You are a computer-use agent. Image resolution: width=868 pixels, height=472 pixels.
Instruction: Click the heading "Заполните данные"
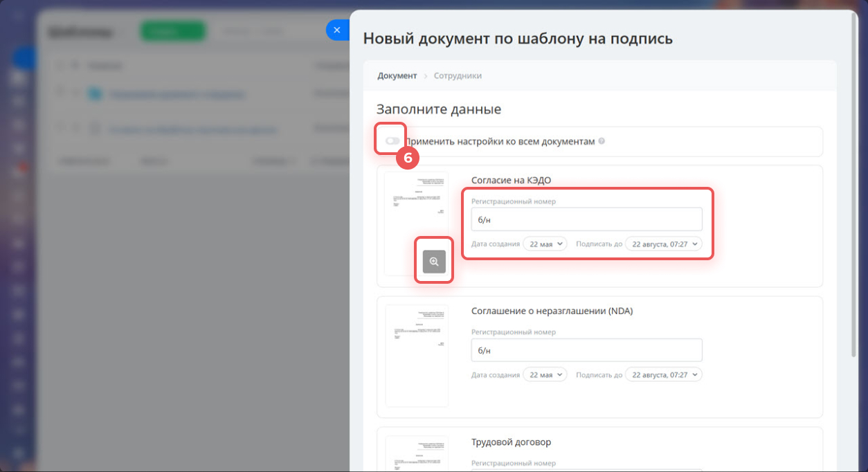click(x=439, y=109)
